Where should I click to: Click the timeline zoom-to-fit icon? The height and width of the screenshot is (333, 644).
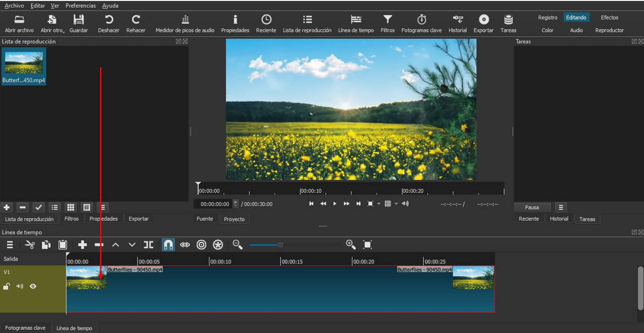(x=367, y=245)
